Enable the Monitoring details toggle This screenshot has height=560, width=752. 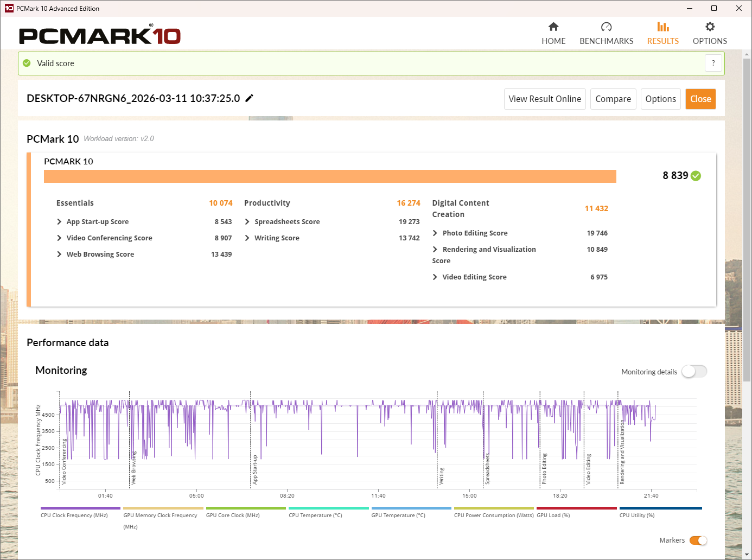694,372
